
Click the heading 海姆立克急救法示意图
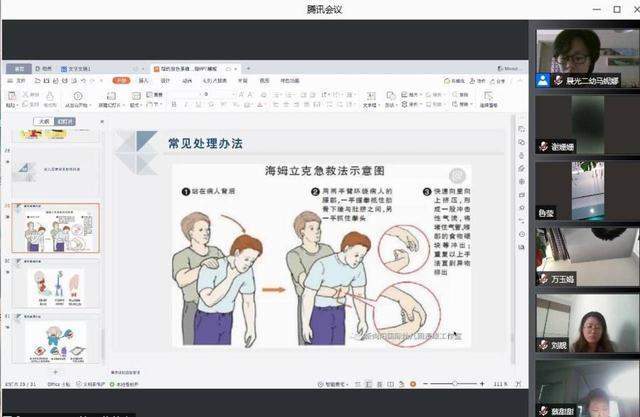pyautogui.click(x=325, y=171)
